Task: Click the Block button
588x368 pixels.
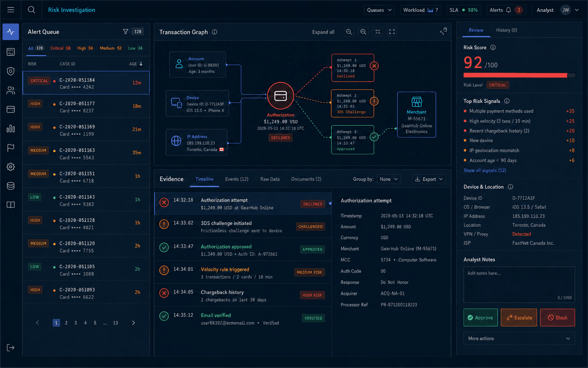Action: click(558, 318)
